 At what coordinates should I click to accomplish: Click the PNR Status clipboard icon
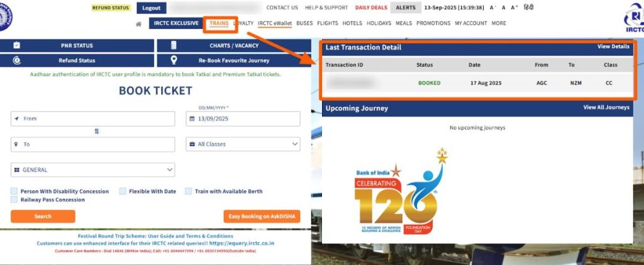click(x=16, y=45)
